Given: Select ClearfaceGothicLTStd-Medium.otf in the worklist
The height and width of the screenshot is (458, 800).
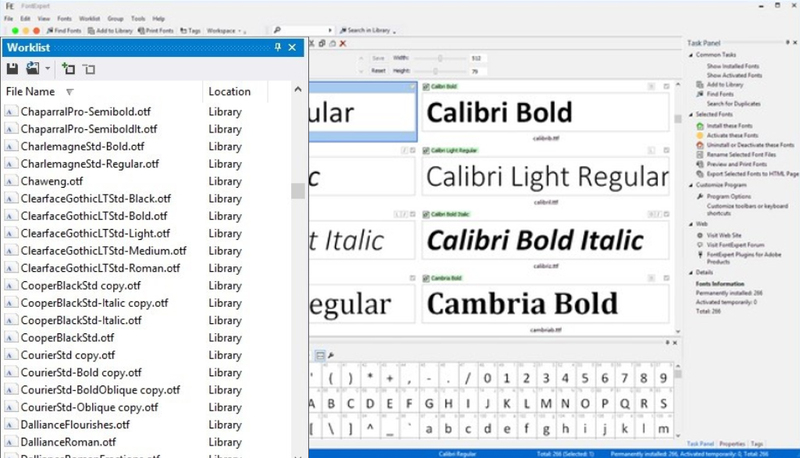Looking at the screenshot, I should 104,250.
